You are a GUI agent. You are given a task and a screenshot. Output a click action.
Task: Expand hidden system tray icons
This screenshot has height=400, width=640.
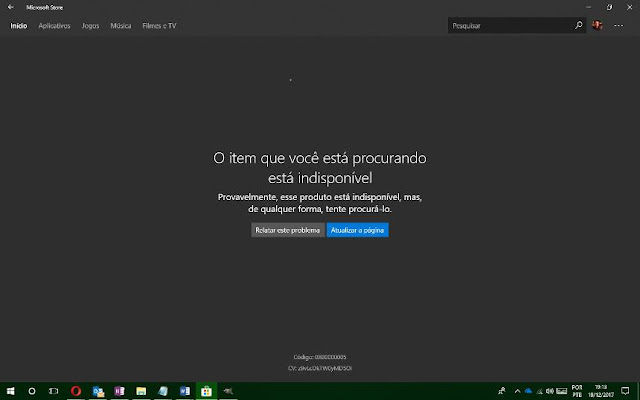(517, 391)
